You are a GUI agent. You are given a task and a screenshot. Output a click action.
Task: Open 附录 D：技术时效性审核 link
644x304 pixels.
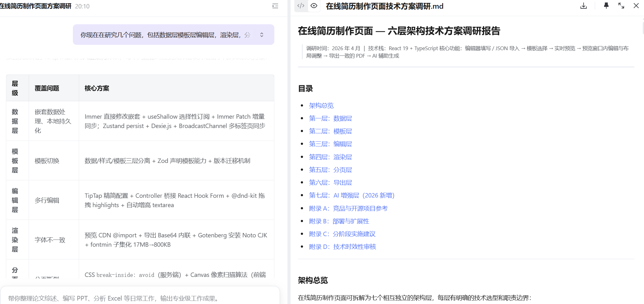pyautogui.click(x=342, y=247)
